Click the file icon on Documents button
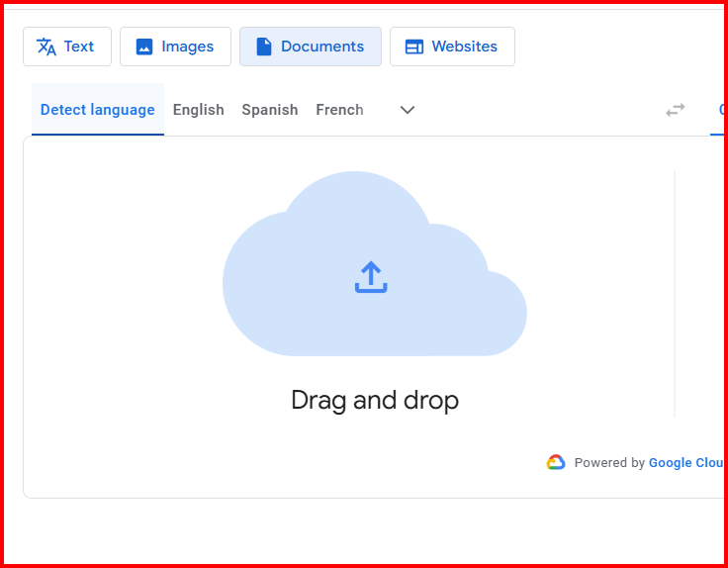This screenshot has width=728, height=568. click(263, 47)
